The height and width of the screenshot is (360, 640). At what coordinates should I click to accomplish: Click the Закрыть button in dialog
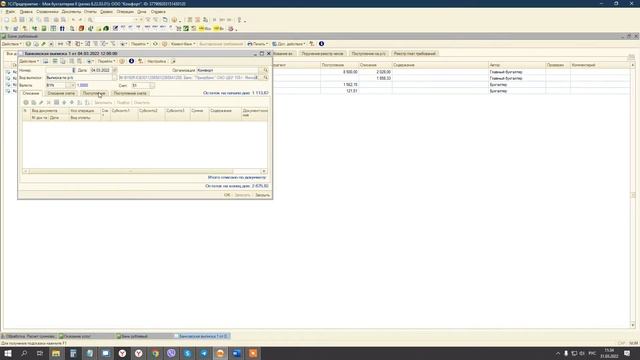coord(262,195)
